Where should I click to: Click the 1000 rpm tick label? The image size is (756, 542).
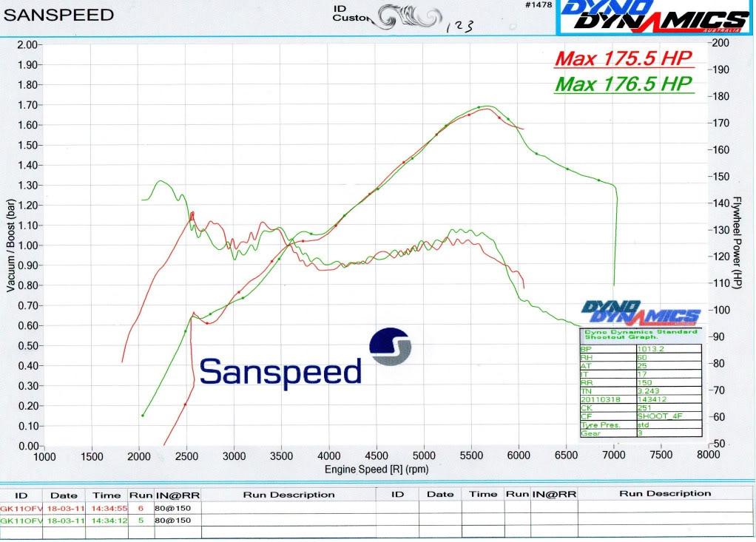coord(44,457)
